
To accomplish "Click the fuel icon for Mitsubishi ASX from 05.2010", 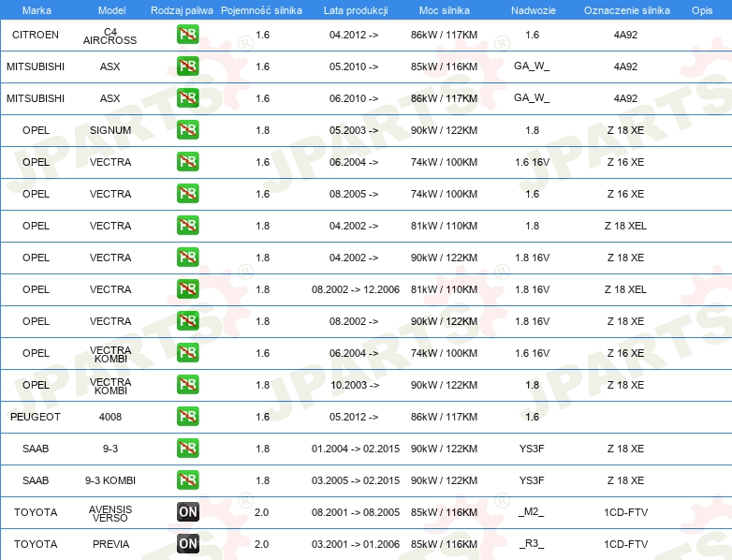I will pyautogui.click(x=187, y=66).
